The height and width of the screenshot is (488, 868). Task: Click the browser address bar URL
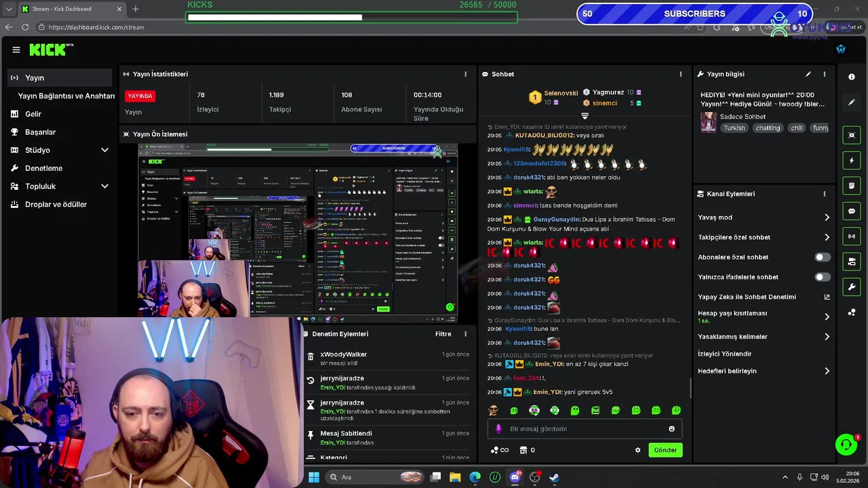pos(96,27)
